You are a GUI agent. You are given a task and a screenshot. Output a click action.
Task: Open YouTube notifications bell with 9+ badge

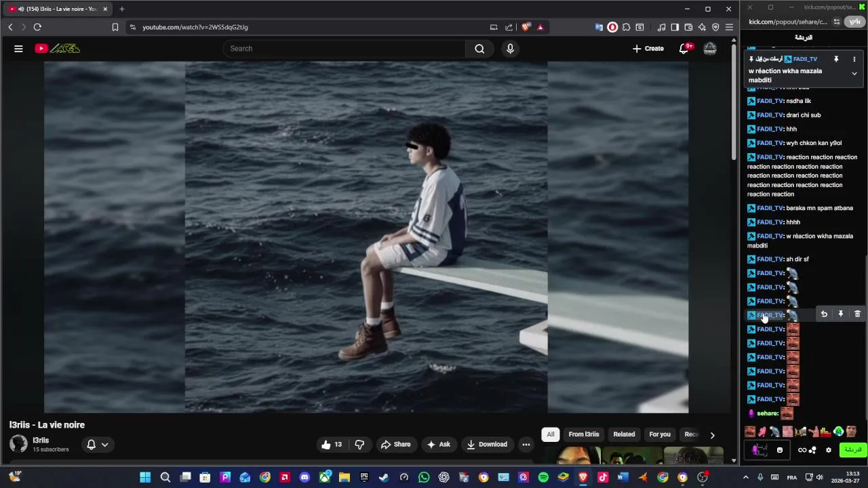(x=684, y=48)
